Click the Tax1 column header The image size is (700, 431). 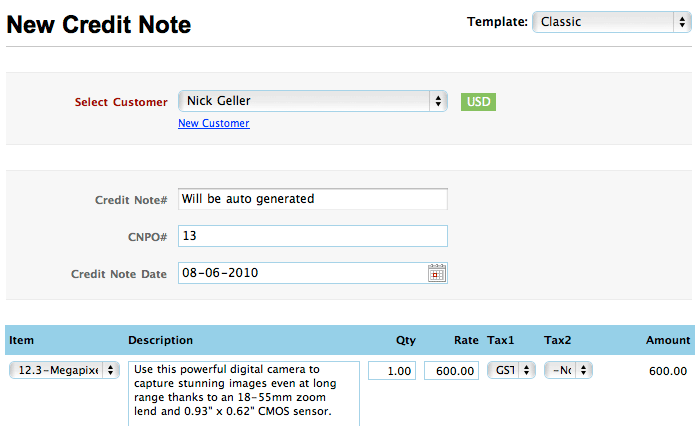tap(501, 340)
